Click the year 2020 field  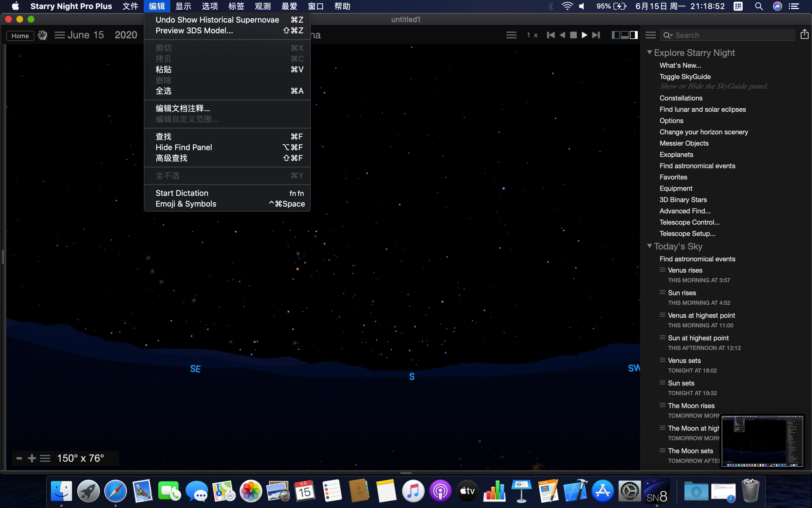(126, 35)
